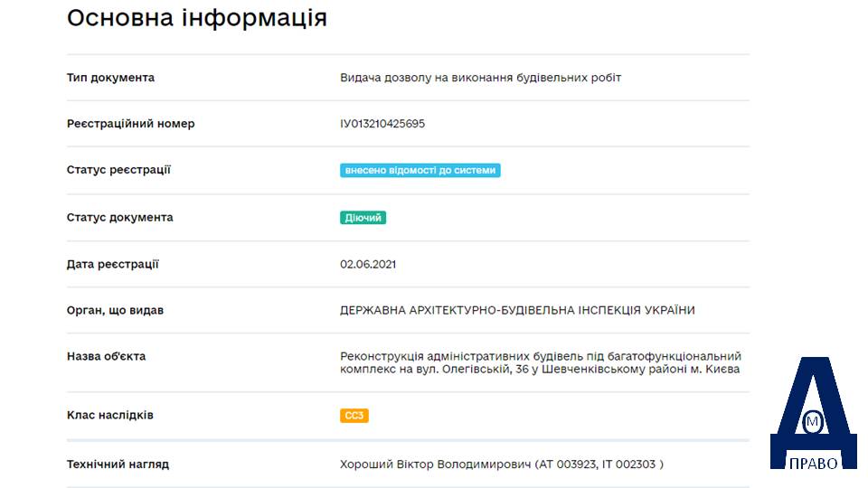Click the orange 'СС3' class badge
The height and width of the screenshot is (488, 868).
point(354,416)
